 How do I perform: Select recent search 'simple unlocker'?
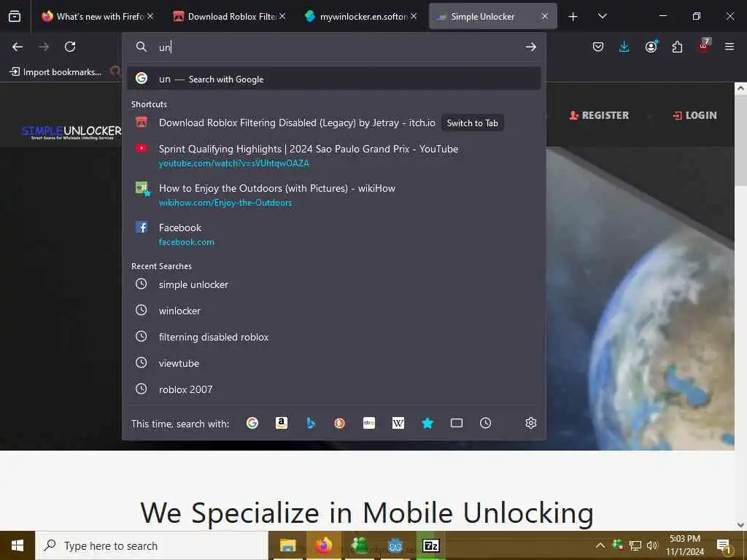click(334, 284)
